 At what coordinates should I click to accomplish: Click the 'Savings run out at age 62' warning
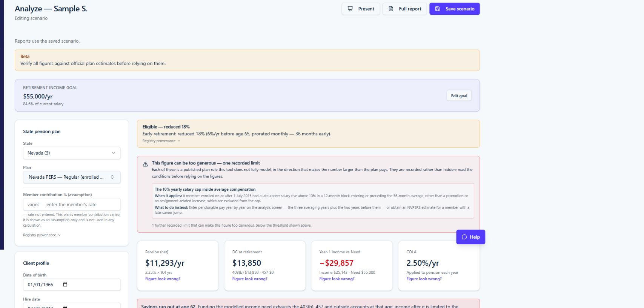click(169, 306)
